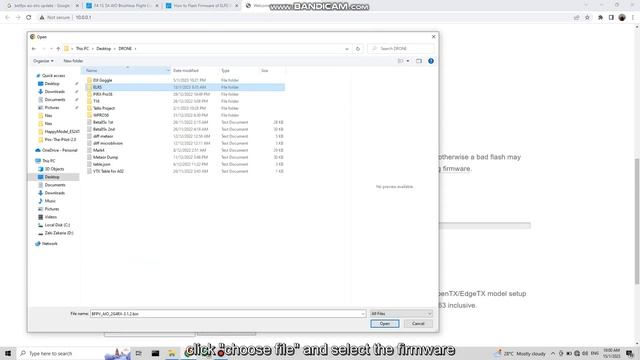The image size is (640, 360).
Task: Click the Cancel button
Action: pos(418,324)
